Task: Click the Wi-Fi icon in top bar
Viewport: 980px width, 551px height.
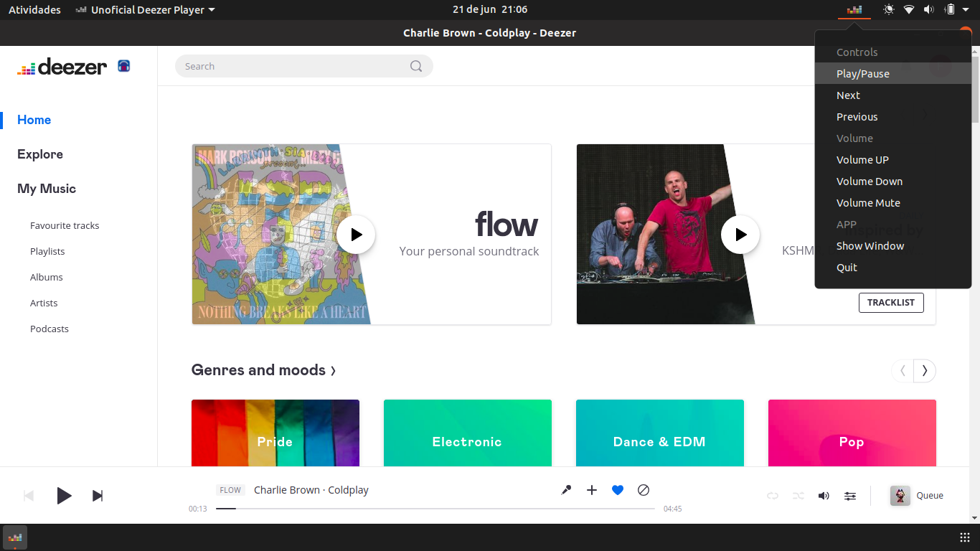Action: coord(909,10)
